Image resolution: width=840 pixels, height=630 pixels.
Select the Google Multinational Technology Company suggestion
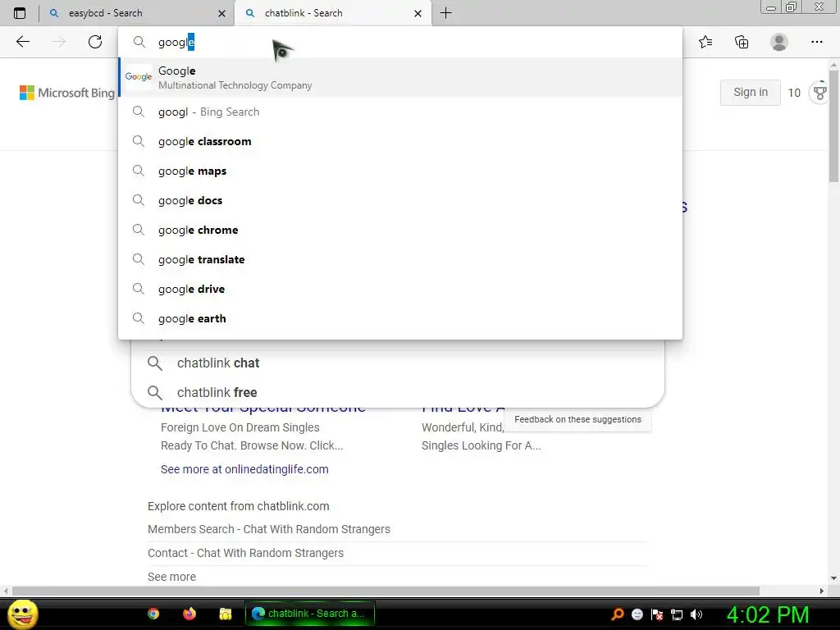tap(400, 77)
